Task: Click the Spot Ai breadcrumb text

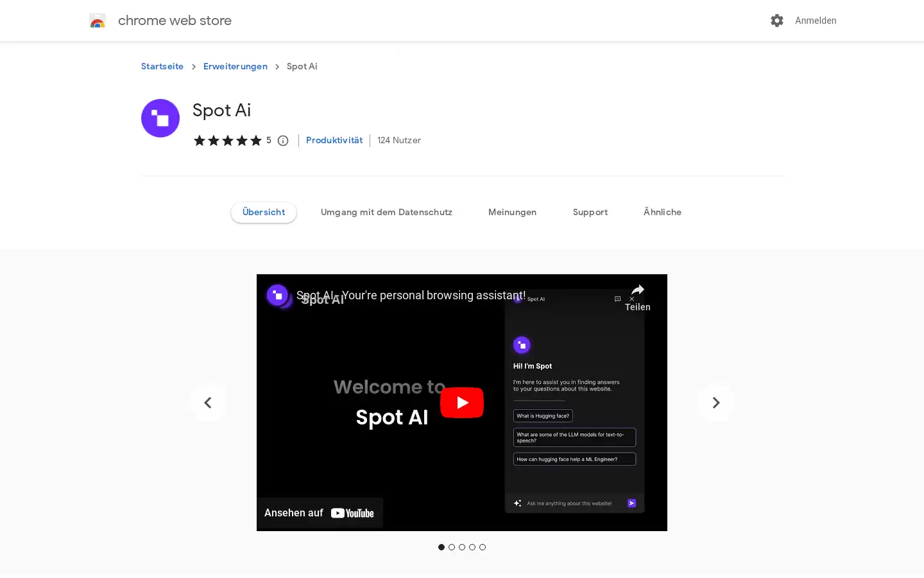Action: click(x=302, y=66)
